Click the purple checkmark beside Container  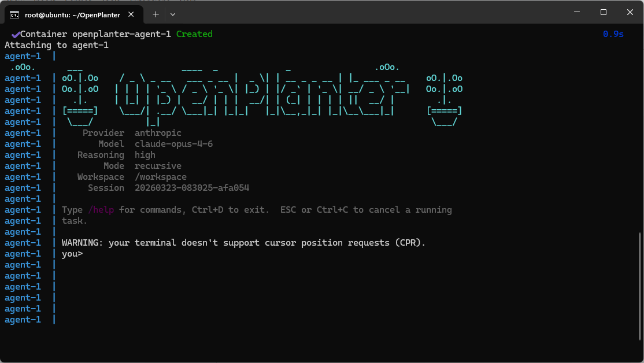click(x=16, y=34)
